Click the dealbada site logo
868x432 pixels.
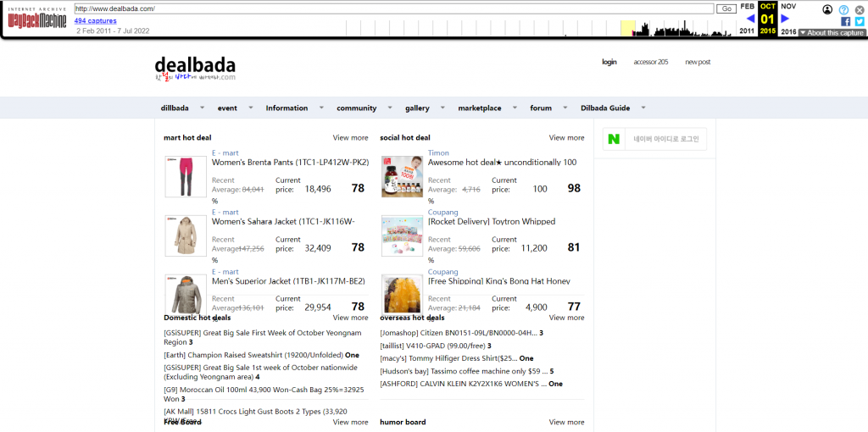click(x=195, y=69)
